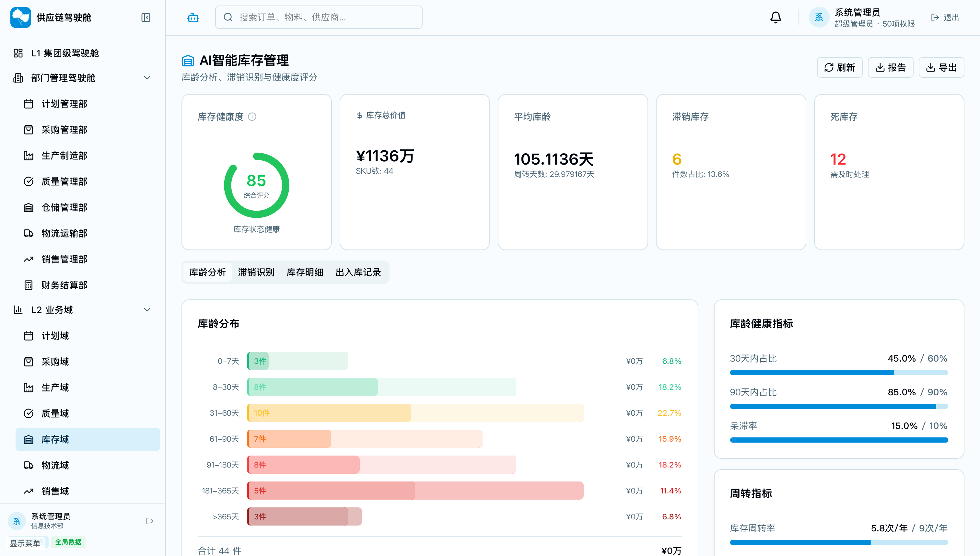Click the 15.0% / 10% stagnation value
Screen dimensions: 980x556
[x=919, y=426]
